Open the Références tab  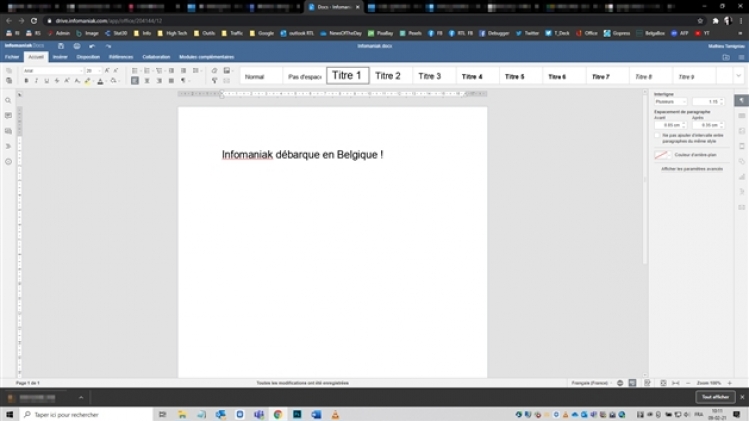pos(121,57)
